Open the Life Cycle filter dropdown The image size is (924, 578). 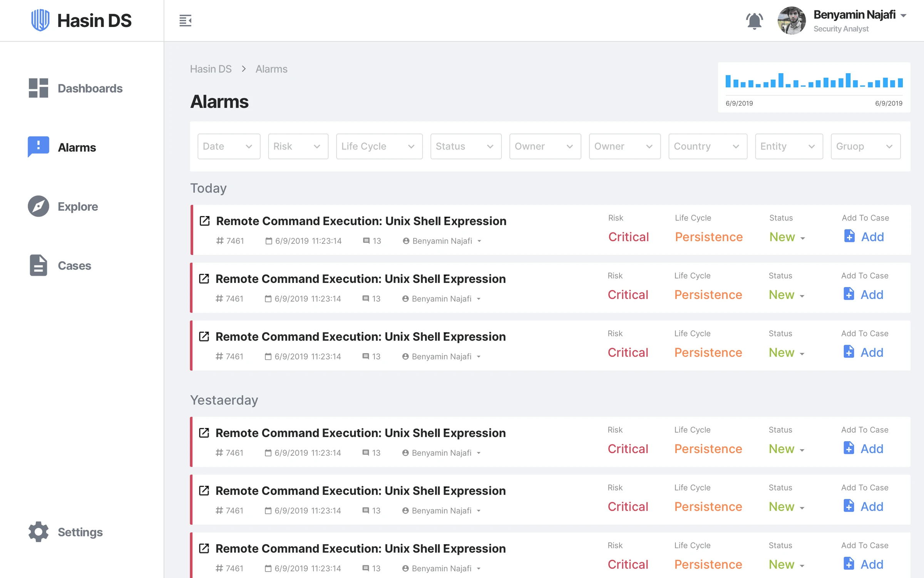tap(379, 146)
